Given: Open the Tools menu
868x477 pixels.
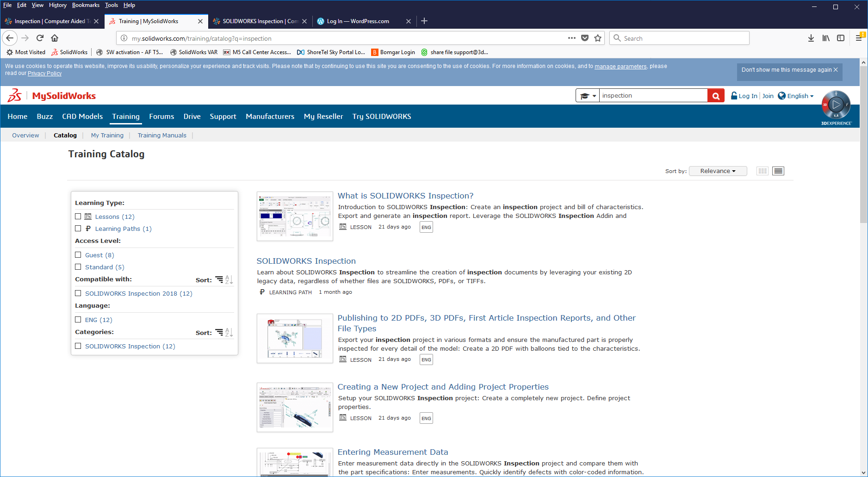Looking at the screenshot, I should 112,5.
